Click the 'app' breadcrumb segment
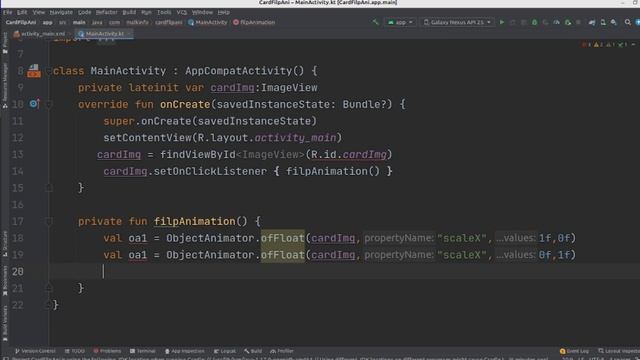The image size is (640, 360). coord(48,22)
